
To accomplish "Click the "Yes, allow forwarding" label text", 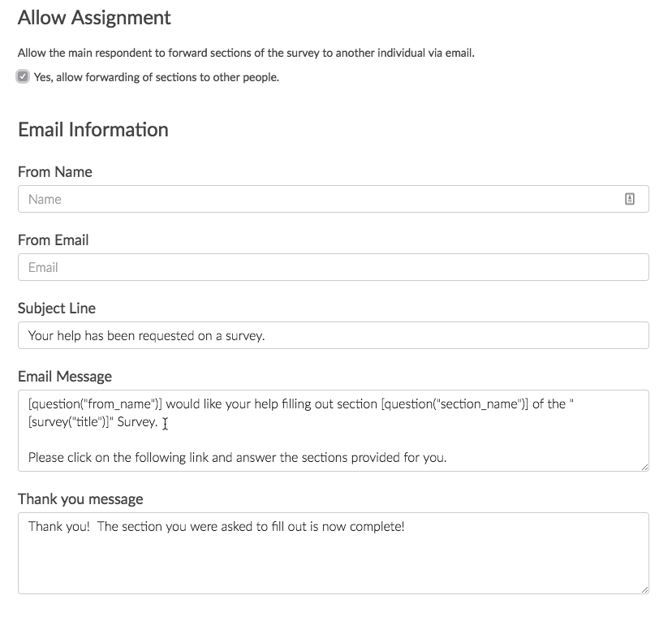I will coord(156,78).
